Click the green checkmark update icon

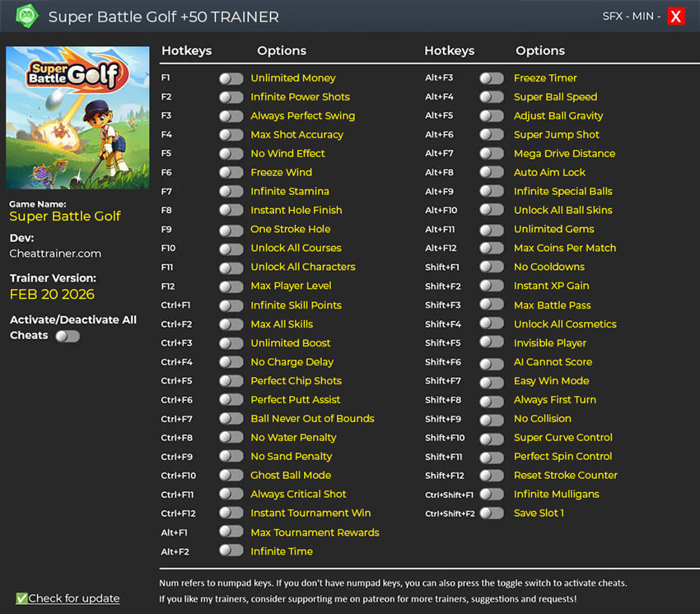(21, 598)
